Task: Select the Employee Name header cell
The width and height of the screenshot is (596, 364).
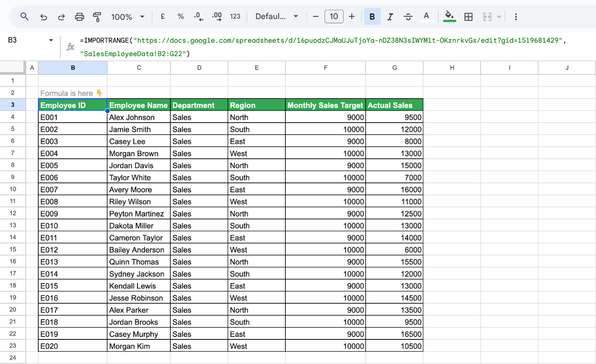Action: [139, 105]
